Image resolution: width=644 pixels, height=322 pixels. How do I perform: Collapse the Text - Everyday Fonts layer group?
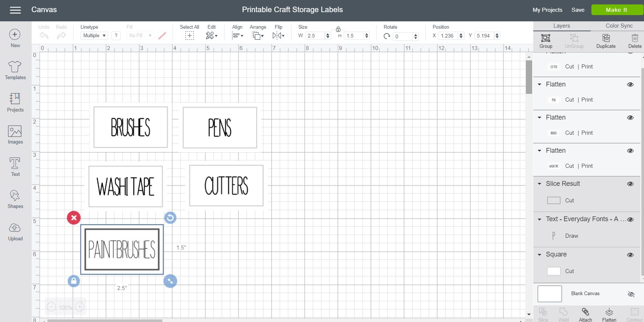click(539, 219)
